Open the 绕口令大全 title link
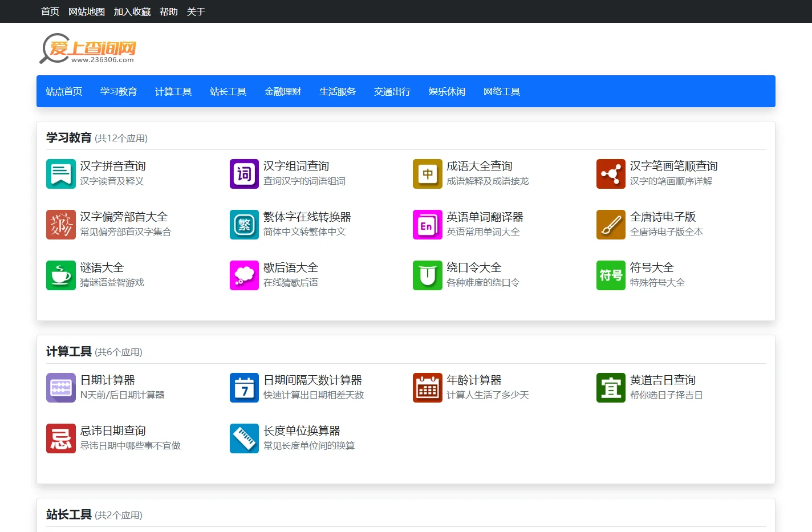 click(x=474, y=267)
